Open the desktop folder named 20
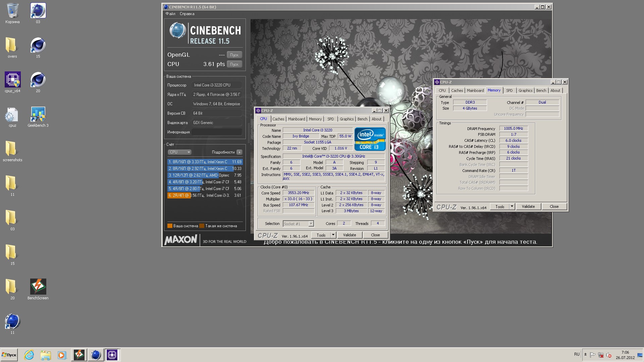Image resolution: width=644 pixels, height=362 pixels. pos(12,290)
